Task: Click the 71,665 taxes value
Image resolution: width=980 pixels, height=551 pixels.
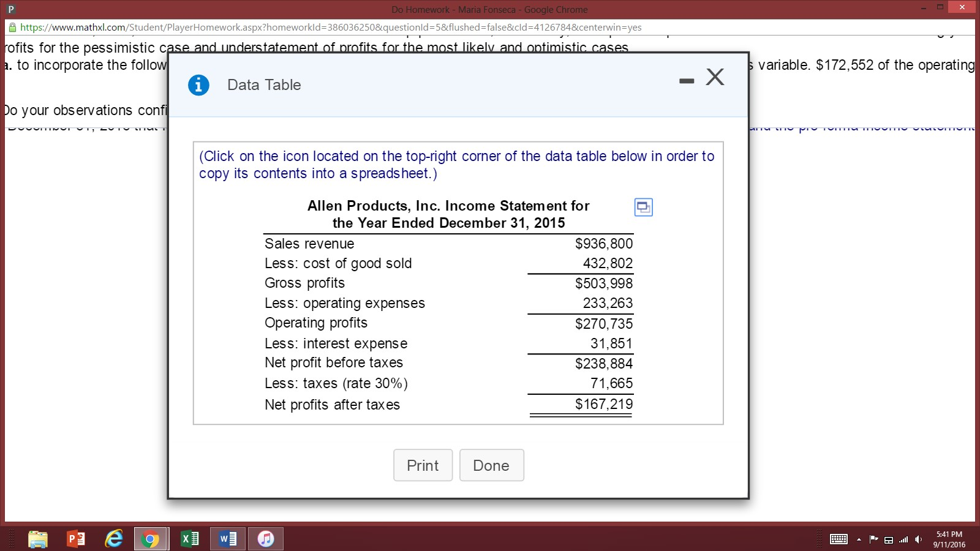Action: pyautogui.click(x=611, y=383)
